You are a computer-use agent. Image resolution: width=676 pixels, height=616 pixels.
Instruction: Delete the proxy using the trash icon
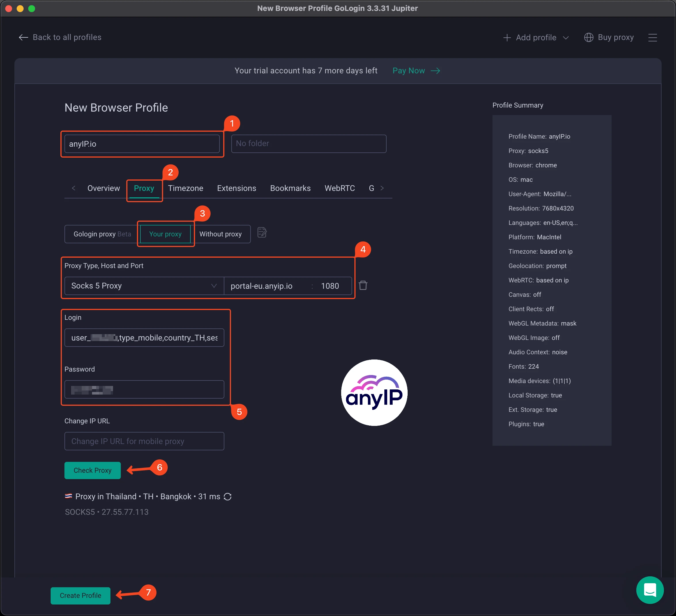coord(363,285)
